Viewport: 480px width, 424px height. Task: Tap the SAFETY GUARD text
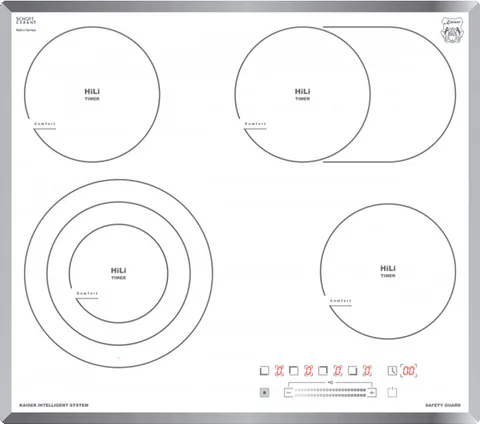[x=443, y=405]
